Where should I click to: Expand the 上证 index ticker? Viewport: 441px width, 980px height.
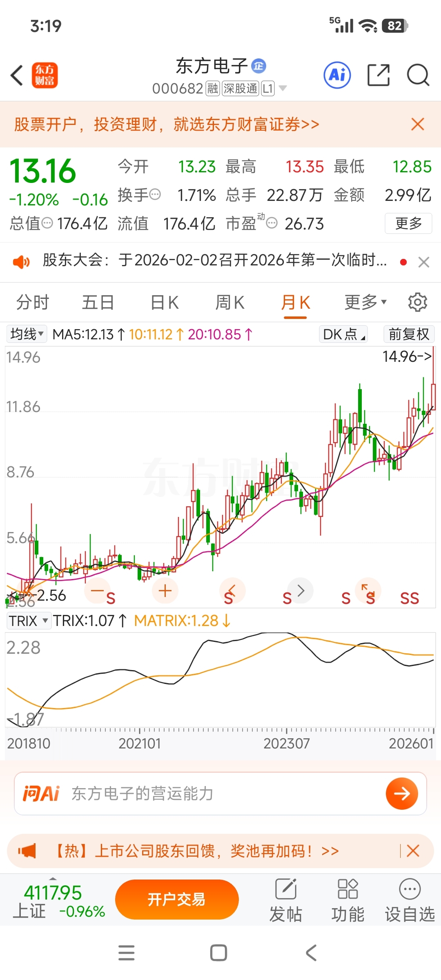(58, 901)
